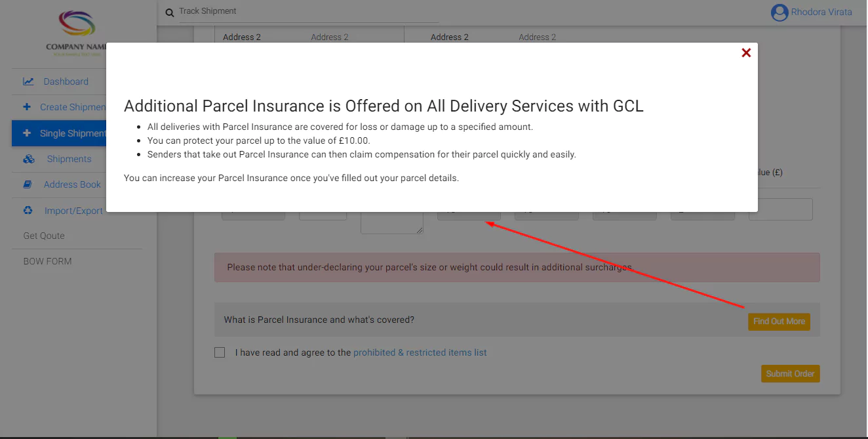Tick the prohibited items agreement checkbox
868x439 pixels.
(220, 352)
